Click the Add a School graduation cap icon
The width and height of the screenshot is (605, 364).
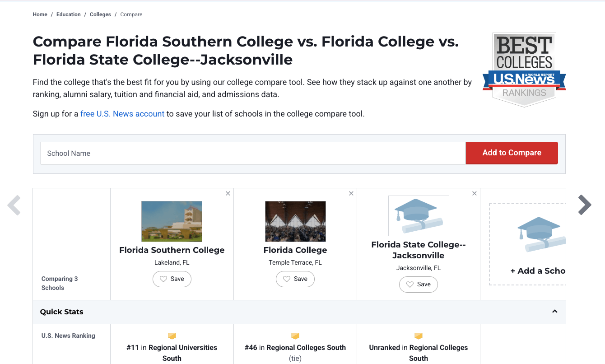(540, 234)
